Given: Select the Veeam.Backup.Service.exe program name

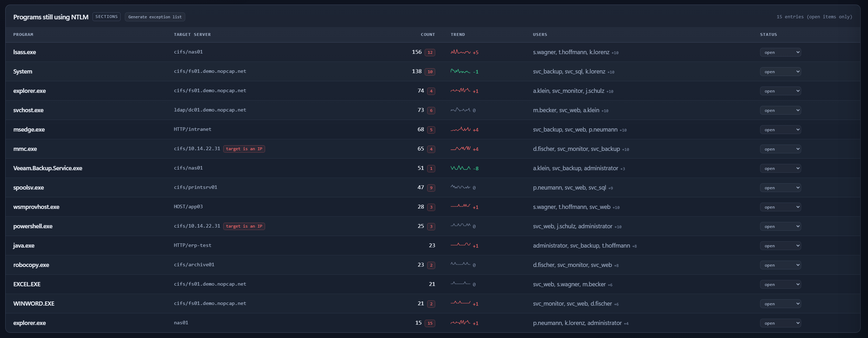Looking at the screenshot, I should click(x=48, y=168).
